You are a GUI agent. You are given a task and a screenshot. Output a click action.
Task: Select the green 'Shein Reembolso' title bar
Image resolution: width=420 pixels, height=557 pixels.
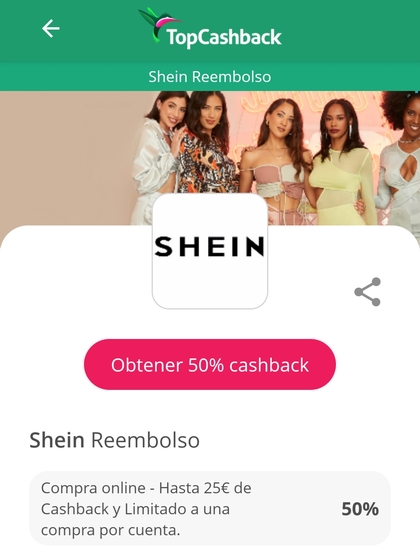tap(210, 77)
